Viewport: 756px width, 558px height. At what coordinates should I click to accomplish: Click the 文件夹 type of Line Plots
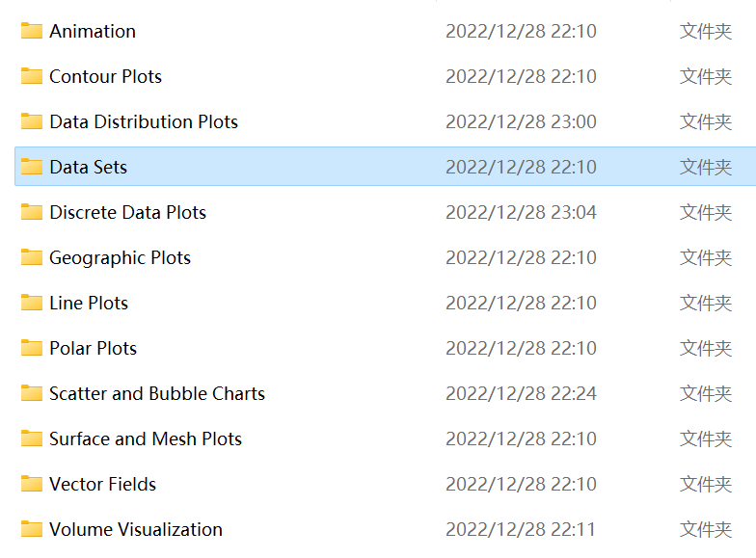point(705,303)
